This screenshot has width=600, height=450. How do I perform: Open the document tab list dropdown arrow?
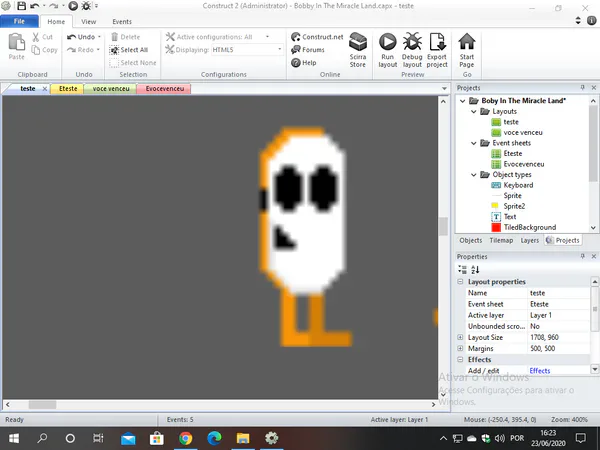[444, 88]
